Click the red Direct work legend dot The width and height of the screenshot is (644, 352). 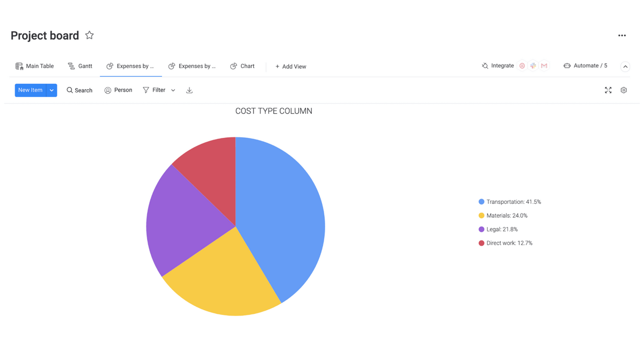(x=481, y=243)
